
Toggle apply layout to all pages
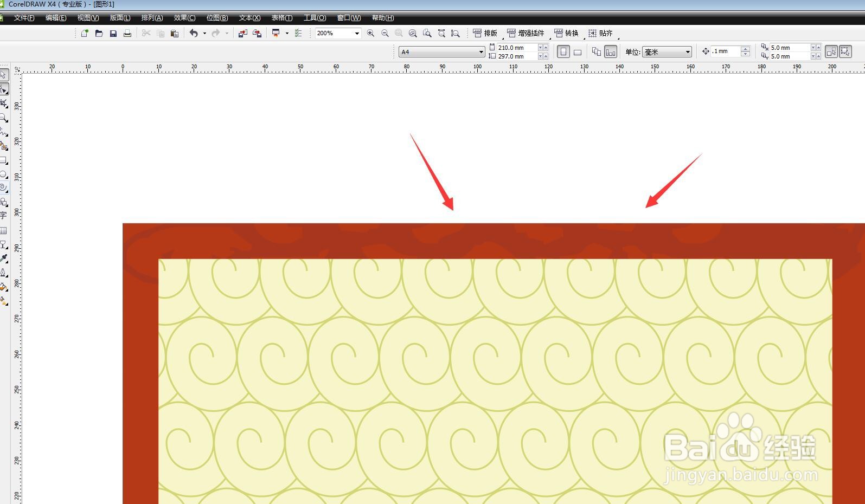[x=597, y=51]
